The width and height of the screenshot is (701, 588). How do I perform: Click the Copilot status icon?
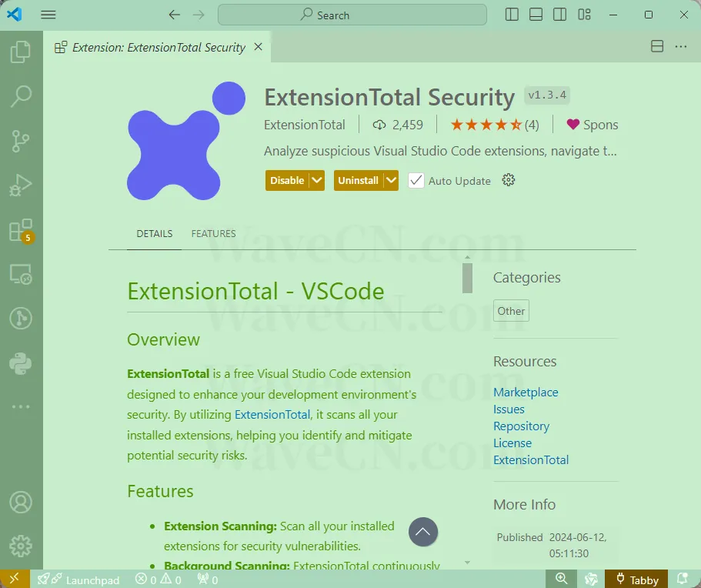point(591,579)
